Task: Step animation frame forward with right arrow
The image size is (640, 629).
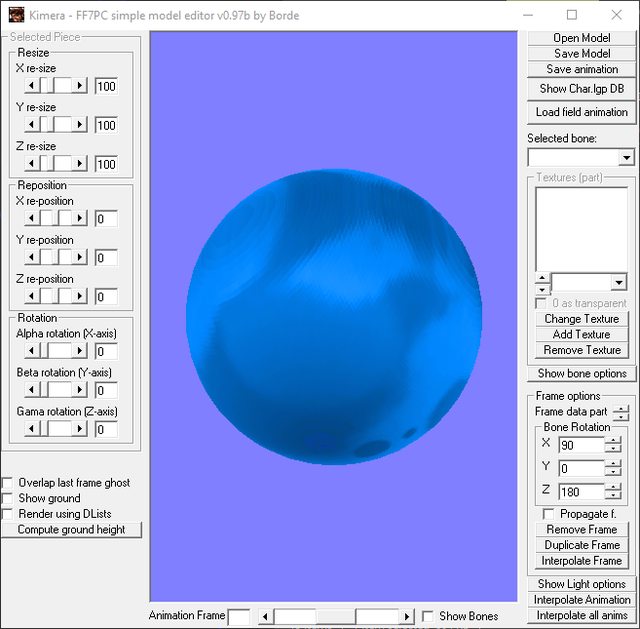Action: point(407,616)
